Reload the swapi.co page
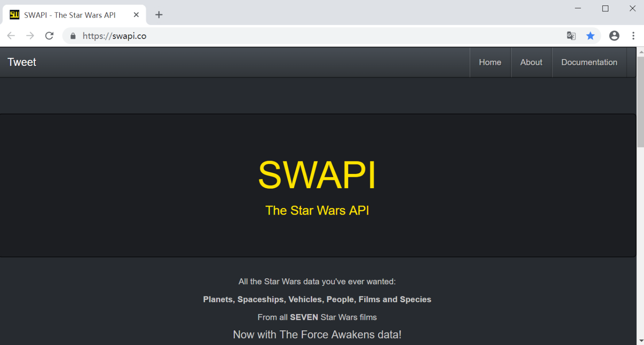Screen dimensions: 644x345 pos(49,36)
